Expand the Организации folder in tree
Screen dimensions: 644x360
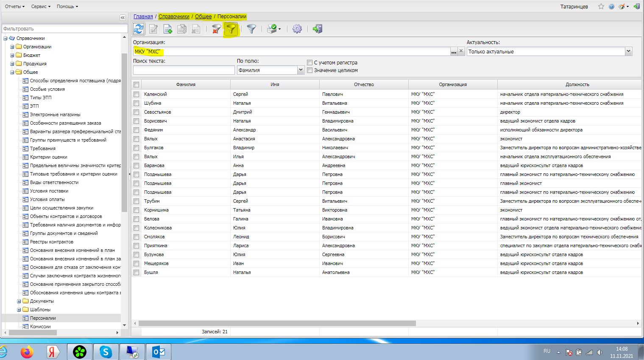point(12,47)
